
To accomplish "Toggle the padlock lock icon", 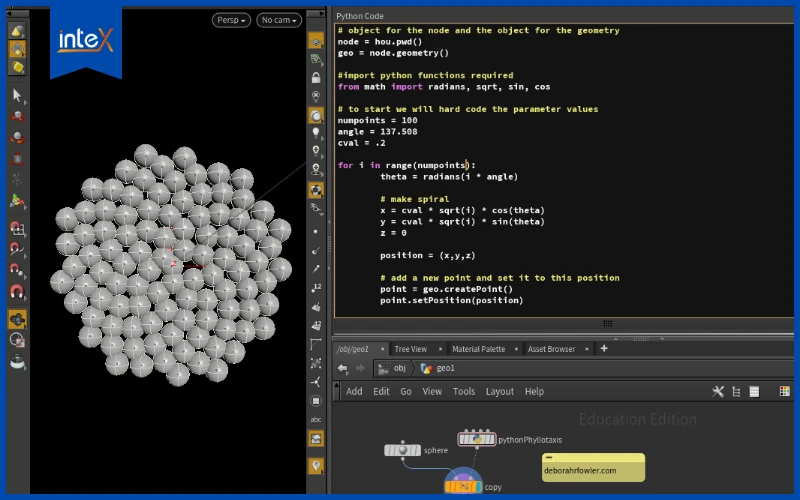I will [316, 78].
